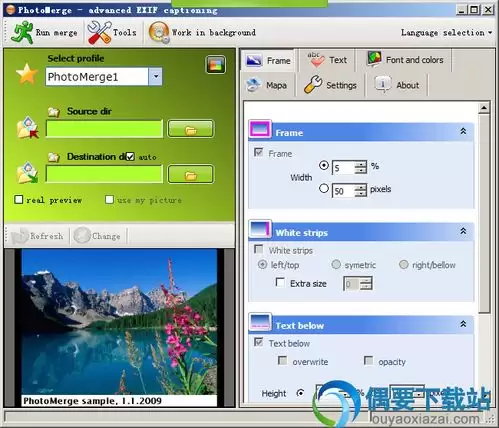The height and width of the screenshot is (428, 499).
Task: Open the Settings tab
Action: tap(330, 85)
